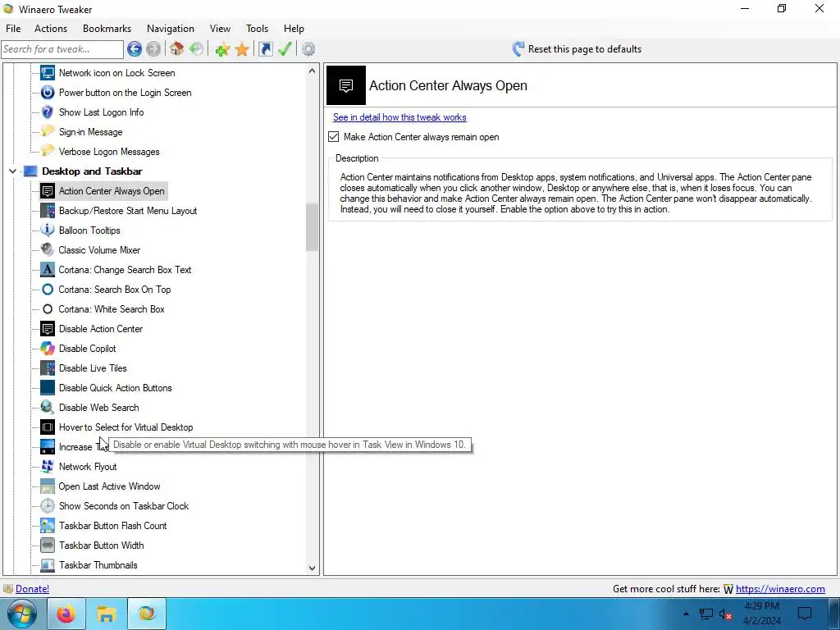
Task: Click the shortcut arrow toolbar icon
Action: (265, 49)
